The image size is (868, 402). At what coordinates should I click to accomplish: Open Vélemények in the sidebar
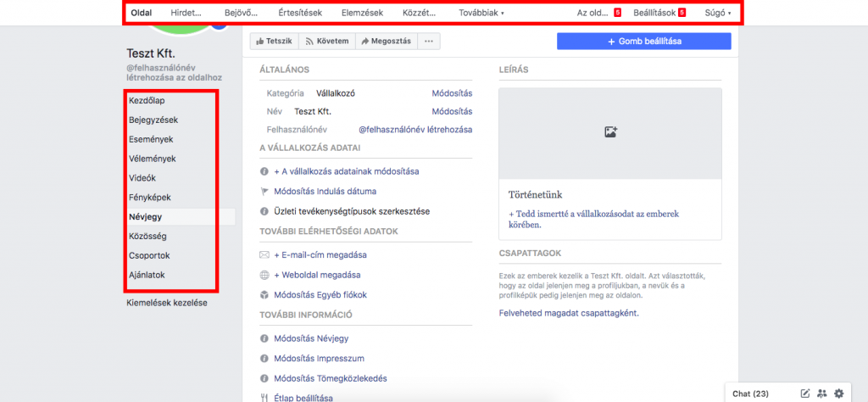153,159
